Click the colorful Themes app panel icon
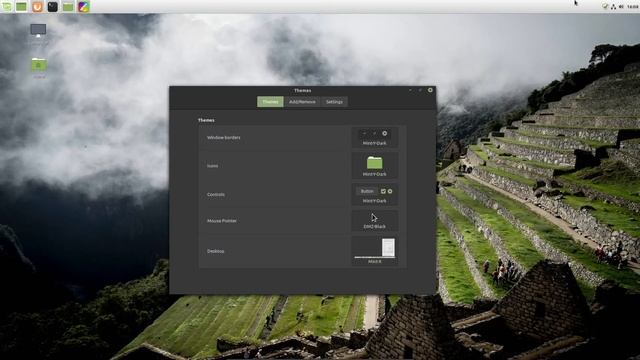 (84, 6)
